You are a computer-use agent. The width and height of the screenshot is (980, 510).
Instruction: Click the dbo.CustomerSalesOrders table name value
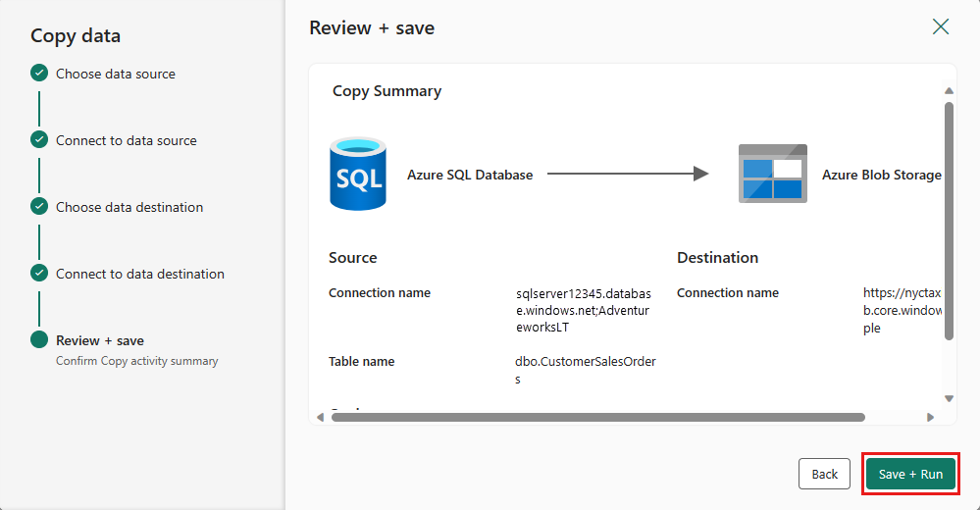pos(585,370)
